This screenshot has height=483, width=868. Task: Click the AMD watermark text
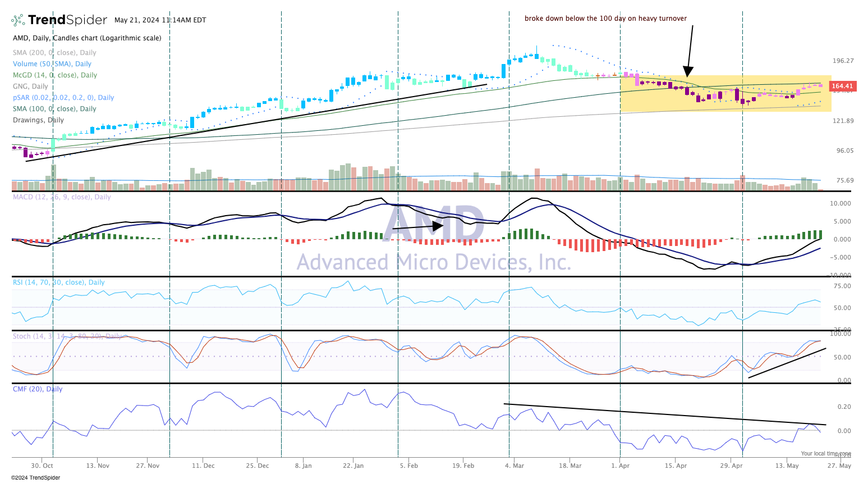(x=434, y=224)
